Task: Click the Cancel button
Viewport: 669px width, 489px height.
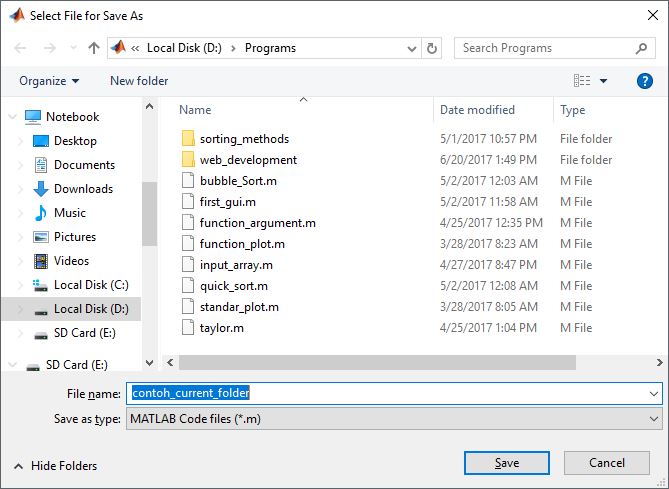Action: (607, 463)
